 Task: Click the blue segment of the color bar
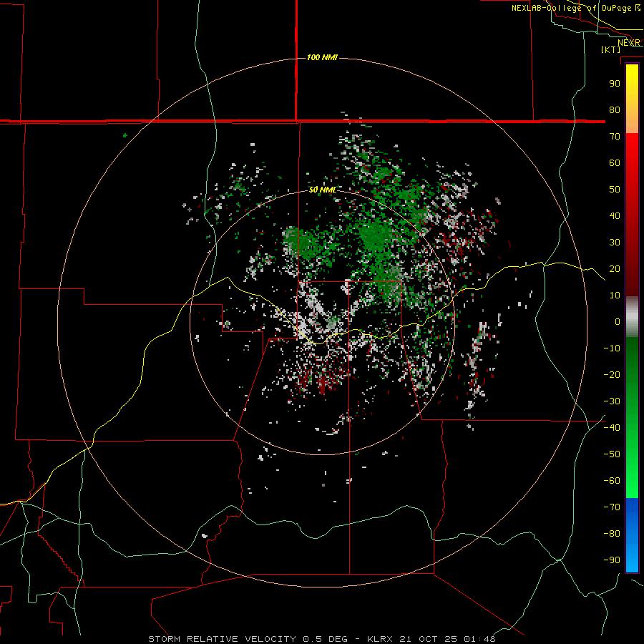click(x=632, y=535)
